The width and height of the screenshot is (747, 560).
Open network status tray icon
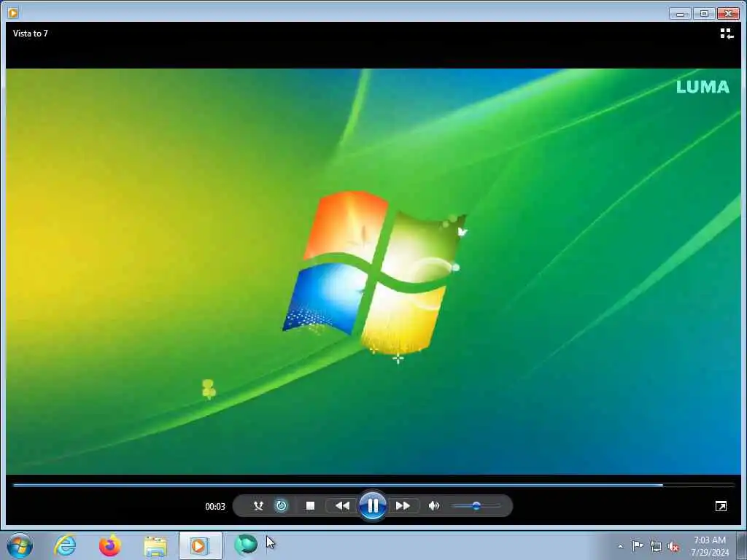coord(656,546)
